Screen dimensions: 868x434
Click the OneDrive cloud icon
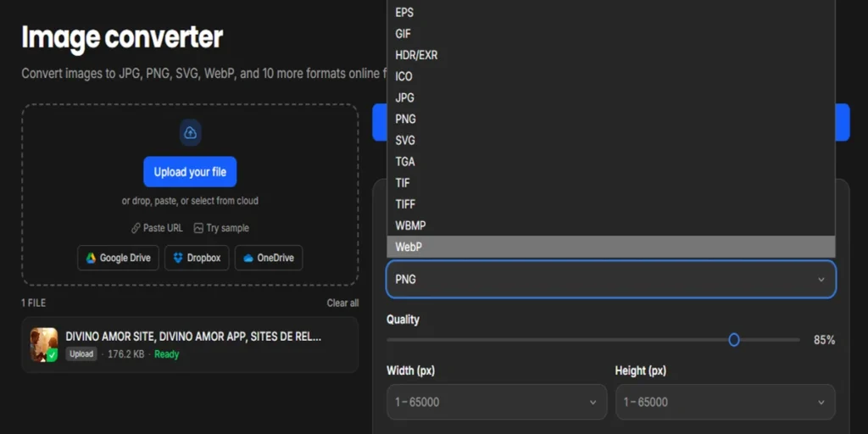(x=248, y=258)
